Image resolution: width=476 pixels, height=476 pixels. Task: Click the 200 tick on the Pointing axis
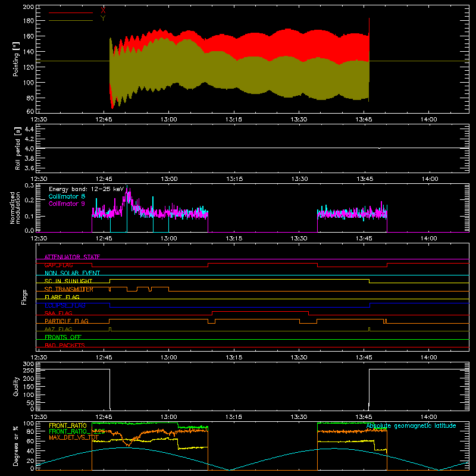pyautogui.click(x=28, y=7)
